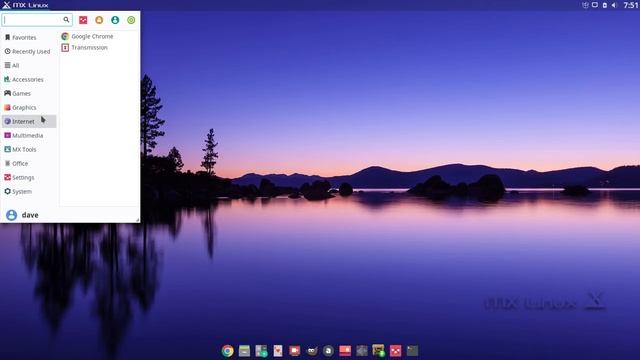Open the Games category
640x360 pixels.
click(29, 93)
